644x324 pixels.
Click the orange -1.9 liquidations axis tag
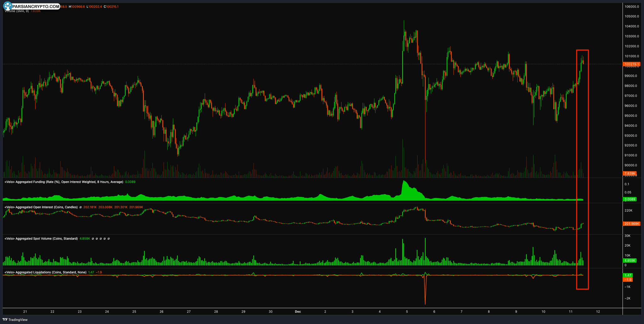tap(628, 280)
